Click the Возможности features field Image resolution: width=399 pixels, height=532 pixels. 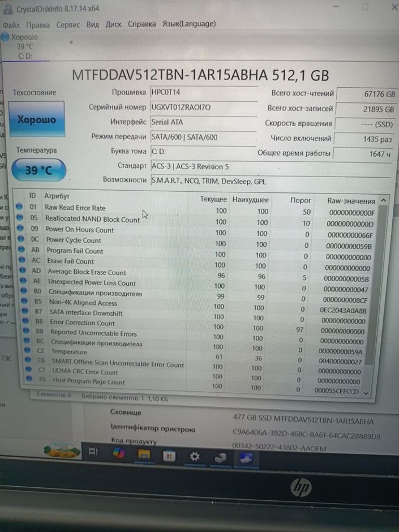pyautogui.click(x=271, y=181)
